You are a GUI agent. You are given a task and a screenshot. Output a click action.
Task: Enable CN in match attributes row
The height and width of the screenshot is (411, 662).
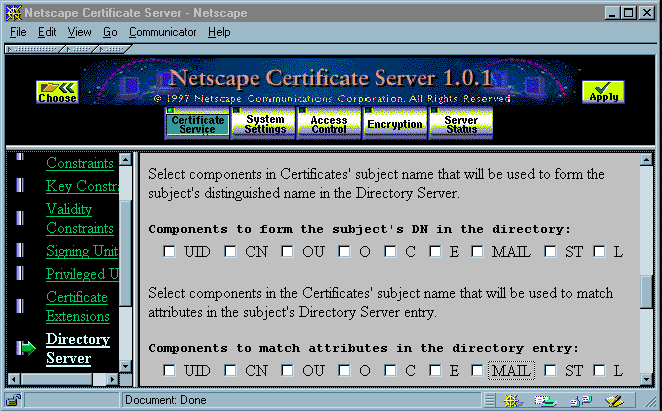coord(230,370)
